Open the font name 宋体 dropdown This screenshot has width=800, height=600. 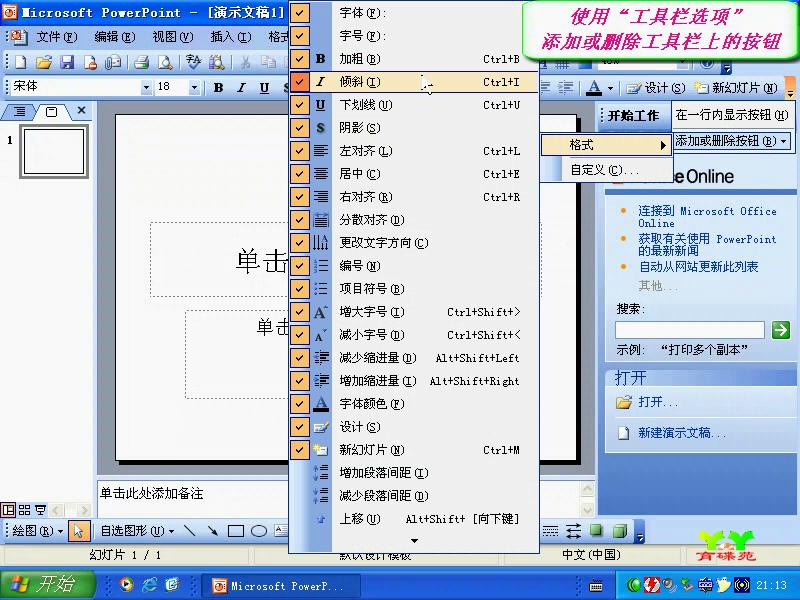[146, 88]
